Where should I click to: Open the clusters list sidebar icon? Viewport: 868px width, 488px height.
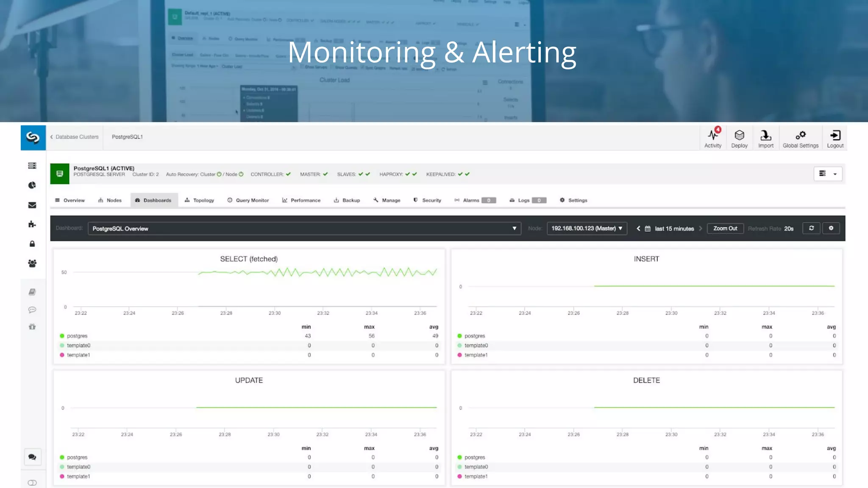pyautogui.click(x=32, y=166)
